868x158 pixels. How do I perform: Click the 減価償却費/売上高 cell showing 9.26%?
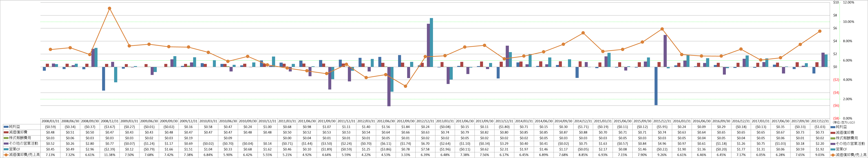pyautogui.click(x=662, y=155)
